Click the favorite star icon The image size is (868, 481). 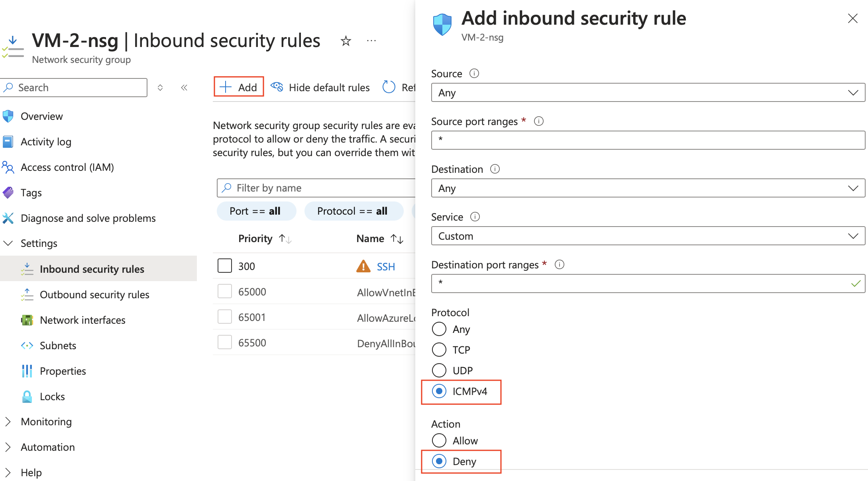346,41
